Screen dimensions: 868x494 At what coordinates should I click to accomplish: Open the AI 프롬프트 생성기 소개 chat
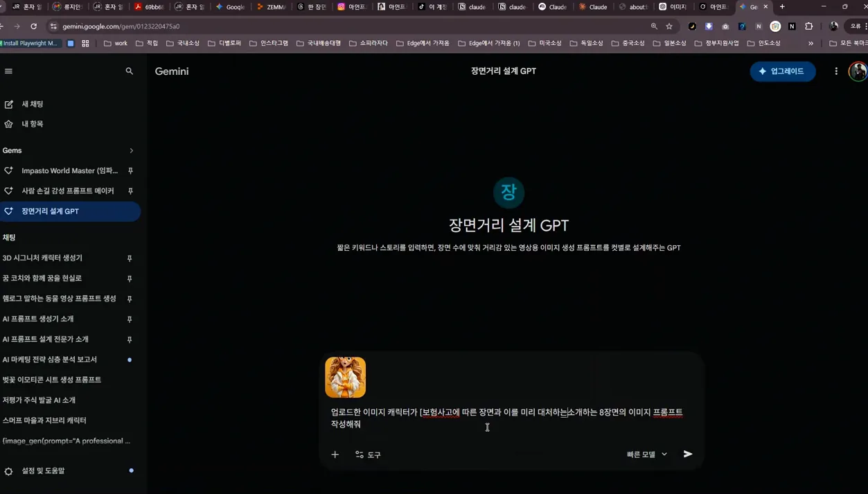click(x=38, y=319)
